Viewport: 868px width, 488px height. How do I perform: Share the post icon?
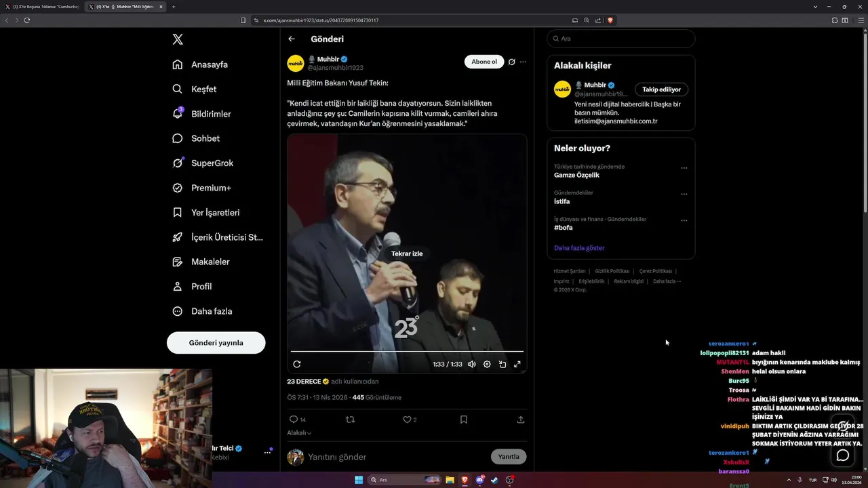click(x=521, y=420)
